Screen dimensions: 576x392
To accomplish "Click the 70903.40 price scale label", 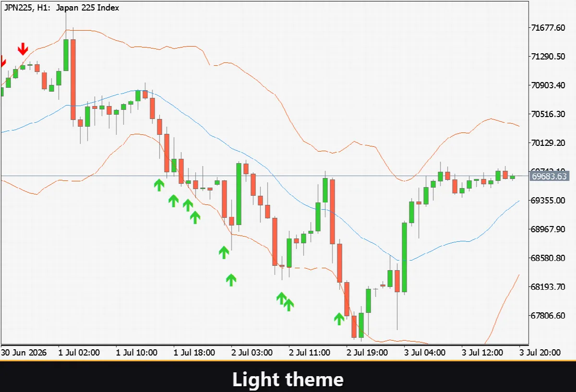I will pos(549,85).
